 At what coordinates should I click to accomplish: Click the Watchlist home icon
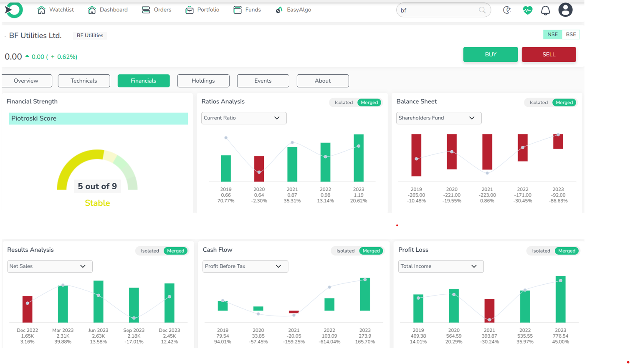point(41,10)
